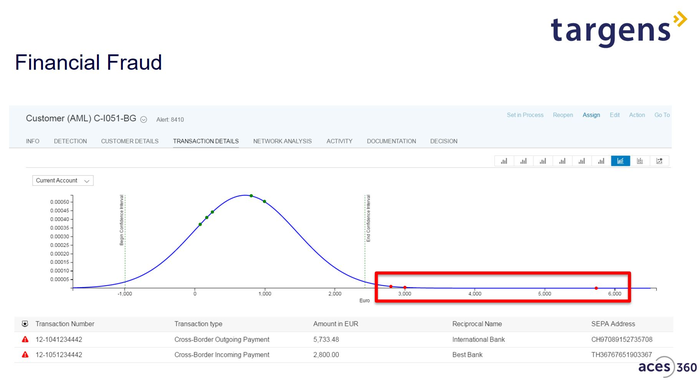Viewport: 700px width, 380px height.
Task: Click warning icon for transaction 12-1051234442
Action: click(25, 355)
